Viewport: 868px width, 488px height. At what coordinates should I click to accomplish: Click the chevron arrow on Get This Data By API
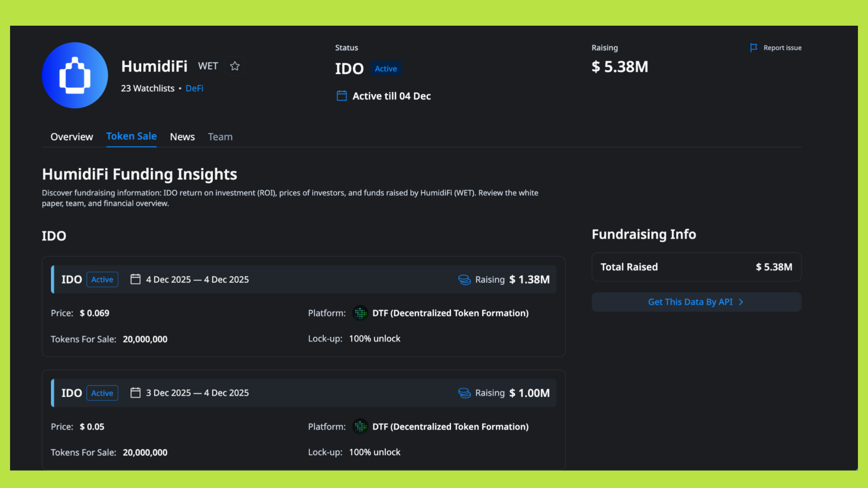click(x=741, y=302)
